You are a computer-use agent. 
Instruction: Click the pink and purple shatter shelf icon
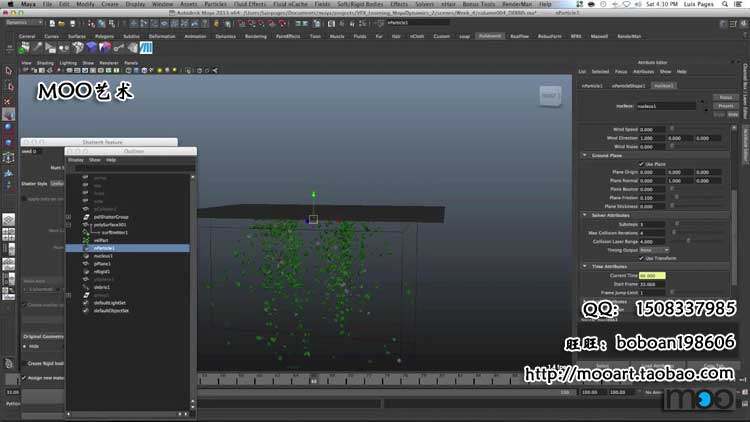pyautogui.click(x=105, y=48)
